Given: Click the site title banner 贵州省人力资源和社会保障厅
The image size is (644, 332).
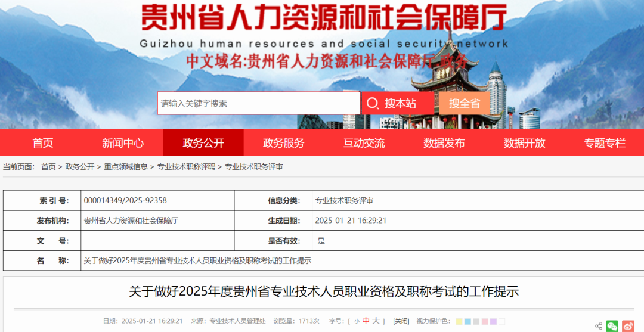Looking at the screenshot, I should [324, 17].
